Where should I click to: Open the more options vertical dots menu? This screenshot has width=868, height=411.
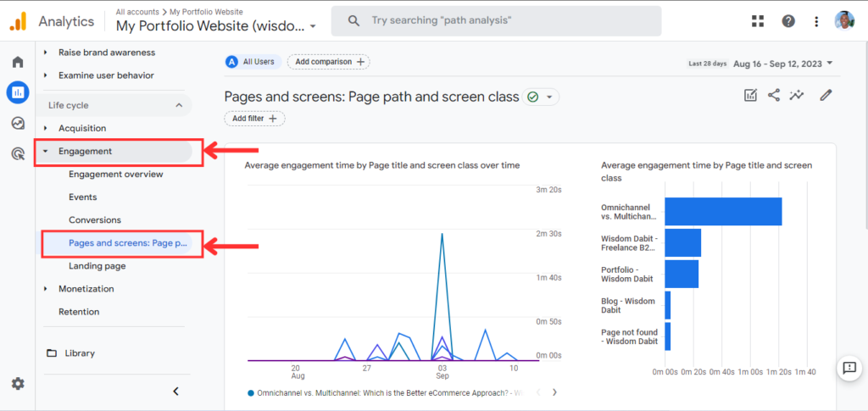[816, 21]
